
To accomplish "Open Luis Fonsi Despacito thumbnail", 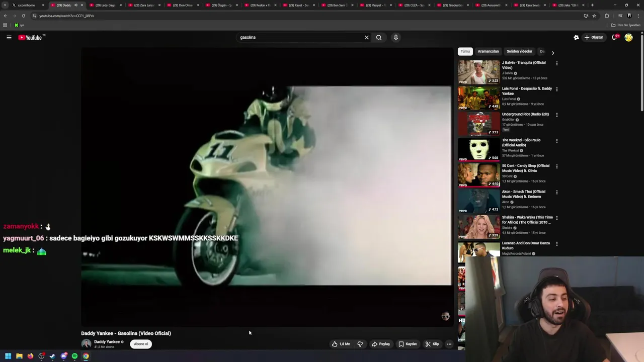I will coord(478,98).
